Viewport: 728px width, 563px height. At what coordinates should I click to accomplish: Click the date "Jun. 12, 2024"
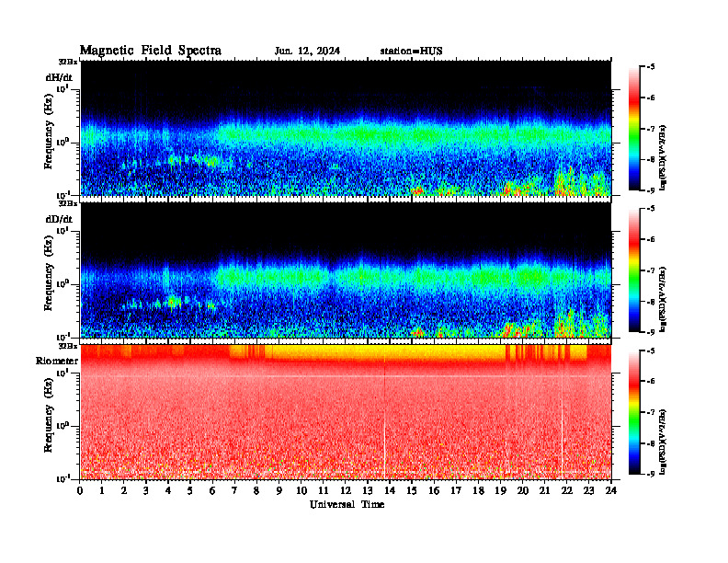click(307, 52)
